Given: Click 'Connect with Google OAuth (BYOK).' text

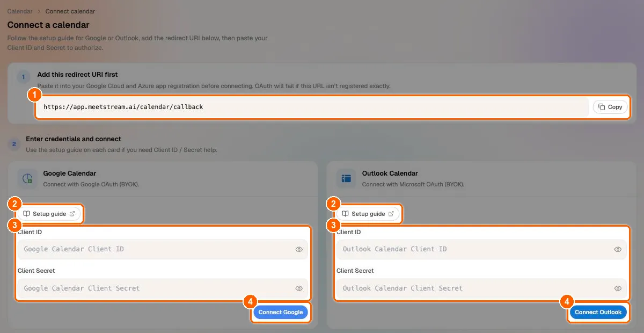Looking at the screenshot, I should click(x=91, y=184).
